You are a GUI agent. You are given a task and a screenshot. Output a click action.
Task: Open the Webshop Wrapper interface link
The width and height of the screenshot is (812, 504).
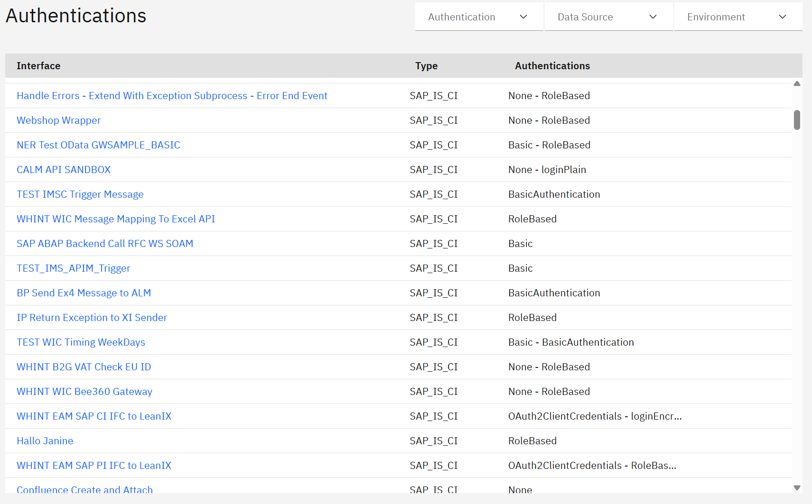coord(59,120)
